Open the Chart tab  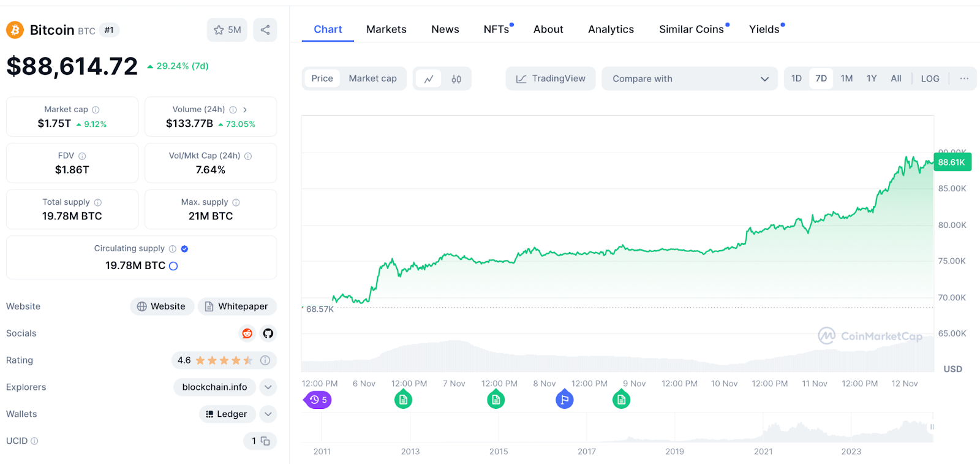(x=328, y=29)
